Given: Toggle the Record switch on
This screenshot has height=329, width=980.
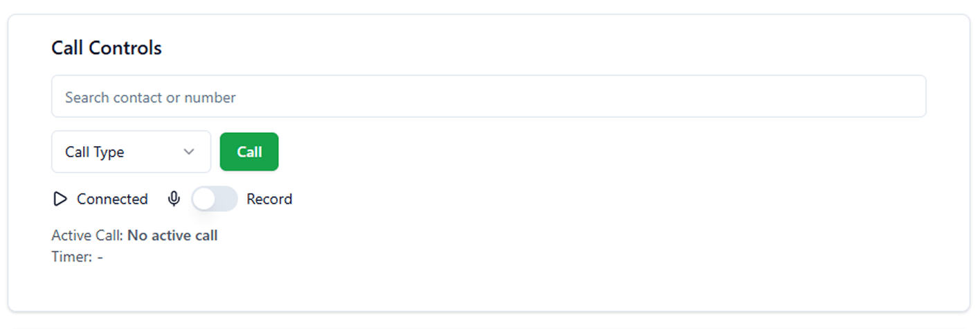Looking at the screenshot, I should [215, 199].
